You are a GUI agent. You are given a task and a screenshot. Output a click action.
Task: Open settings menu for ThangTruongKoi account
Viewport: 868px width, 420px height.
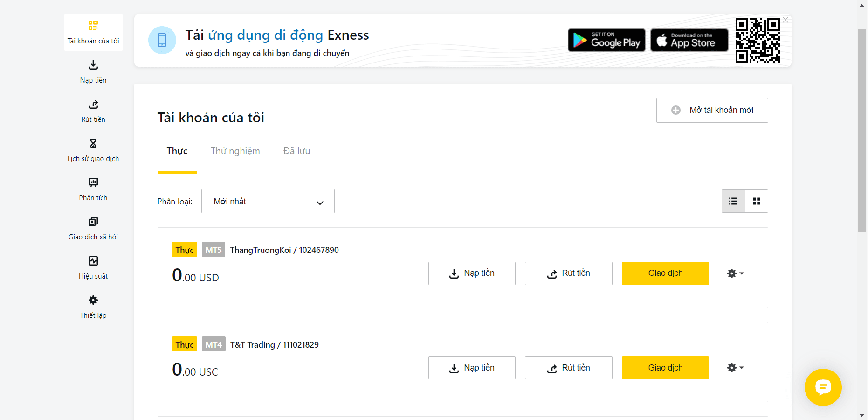736,273
